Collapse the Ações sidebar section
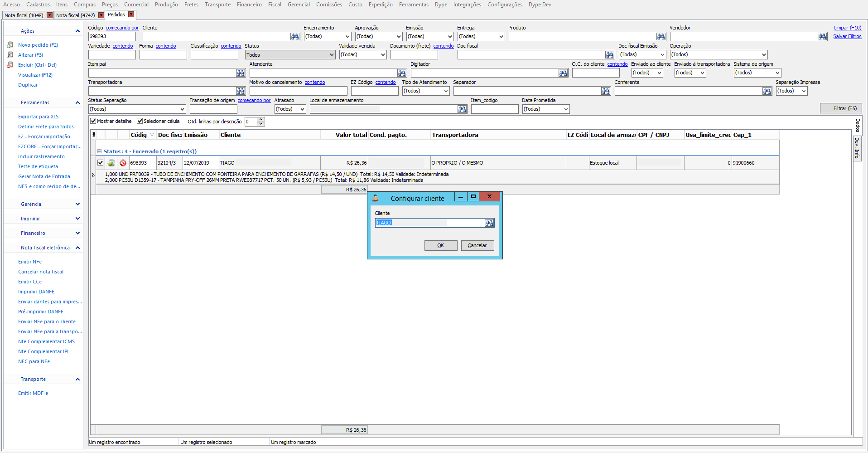This screenshot has width=868, height=453. 77,31
